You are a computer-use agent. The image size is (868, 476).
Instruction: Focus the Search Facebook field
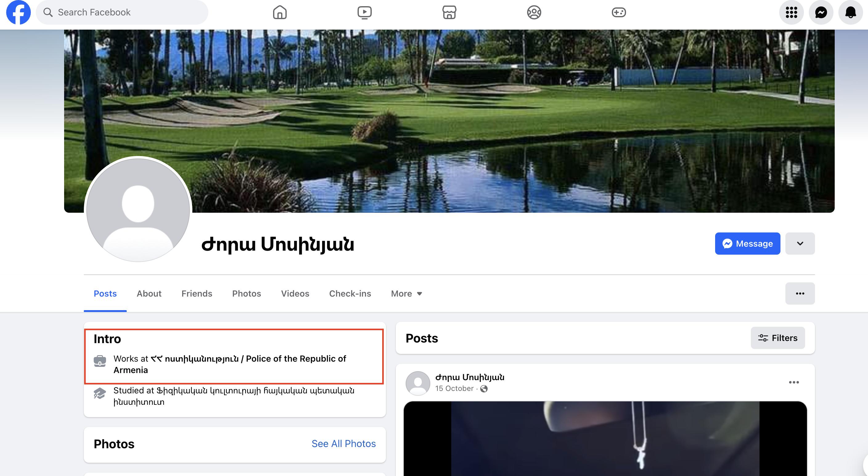122,12
